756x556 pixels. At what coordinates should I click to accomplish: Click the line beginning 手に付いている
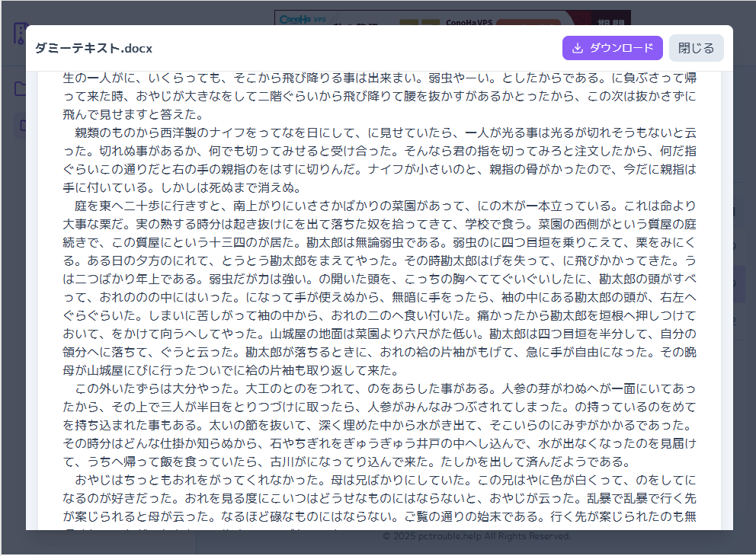(x=183, y=187)
